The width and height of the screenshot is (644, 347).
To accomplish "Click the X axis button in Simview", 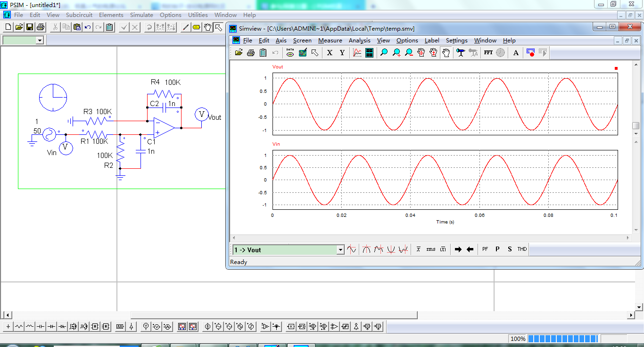I will click(x=330, y=53).
